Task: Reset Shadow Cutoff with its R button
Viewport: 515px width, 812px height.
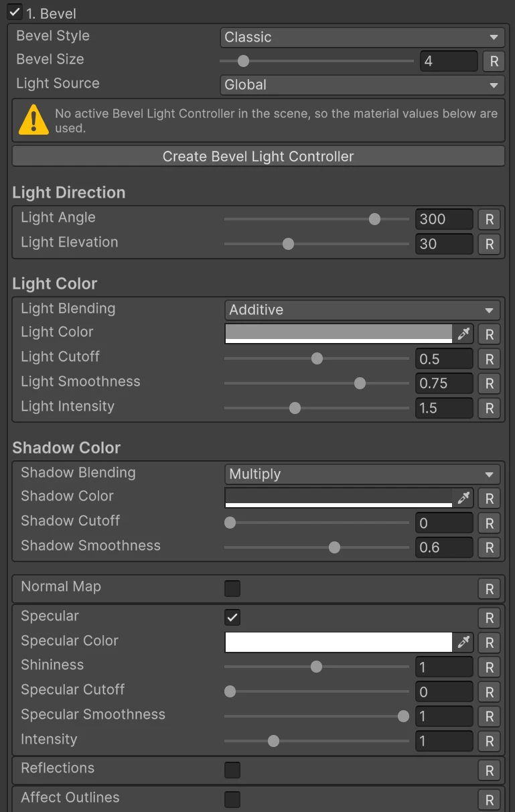Action: 490,524
